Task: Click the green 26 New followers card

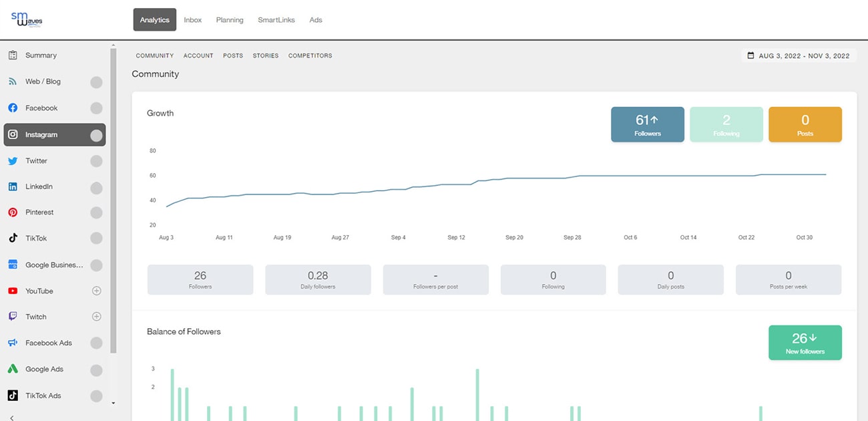Action: [805, 343]
